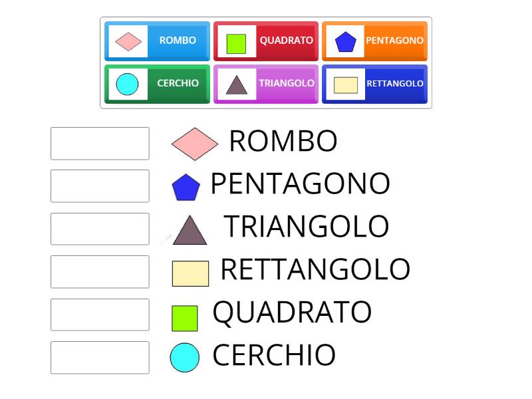Viewport: 532px width, 399px height.
Task: Click the cyan circle shape beside CERCHIO text
Action: (x=185, y=356)
